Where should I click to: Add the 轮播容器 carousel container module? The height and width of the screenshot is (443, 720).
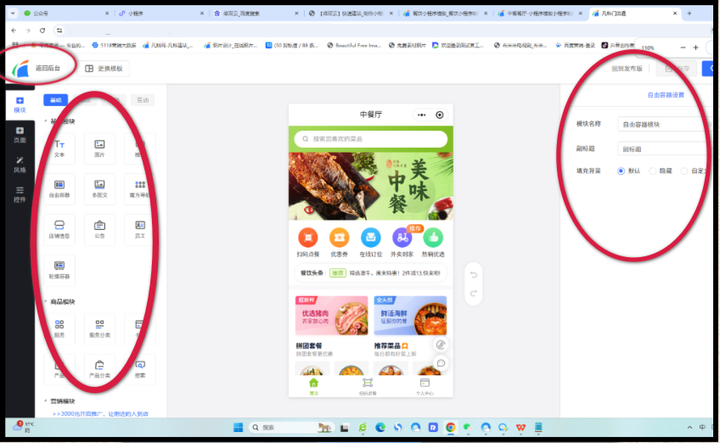(x=59, y=269)
